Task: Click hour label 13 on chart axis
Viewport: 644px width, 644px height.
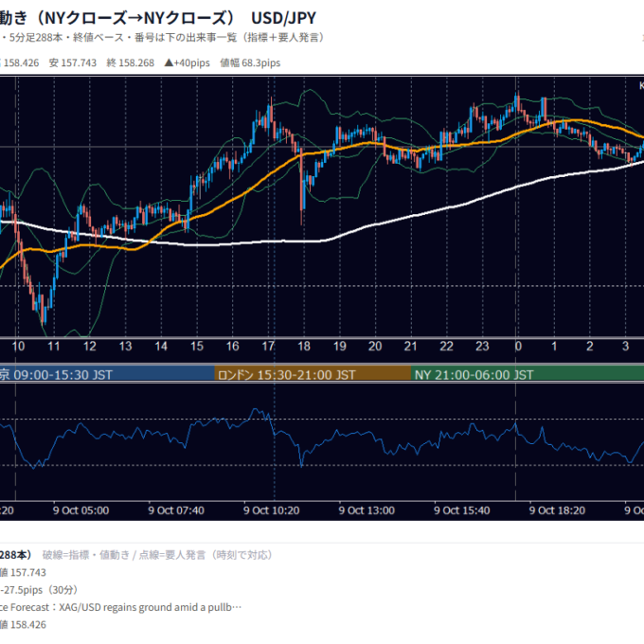Action: [125, 347]
